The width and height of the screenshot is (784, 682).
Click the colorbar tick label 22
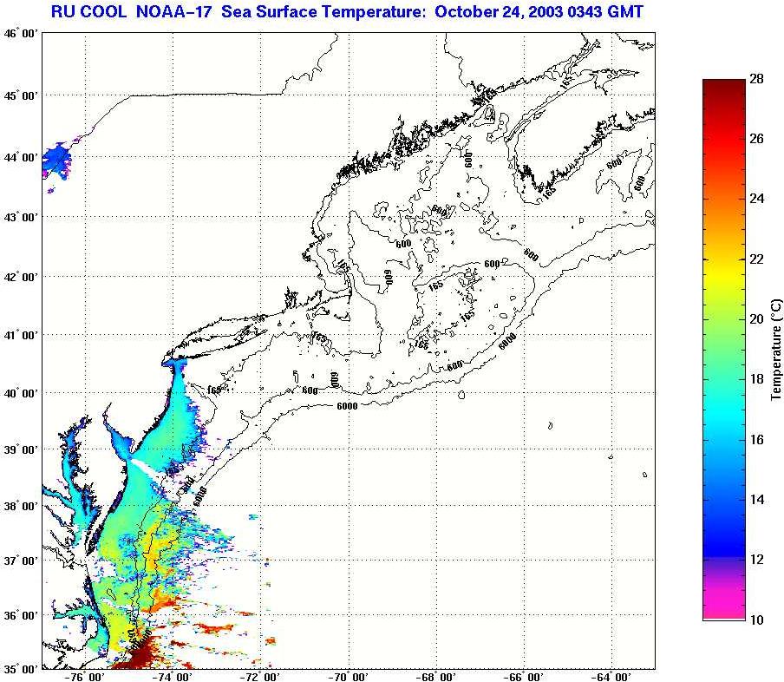click(x=756, y=259)
